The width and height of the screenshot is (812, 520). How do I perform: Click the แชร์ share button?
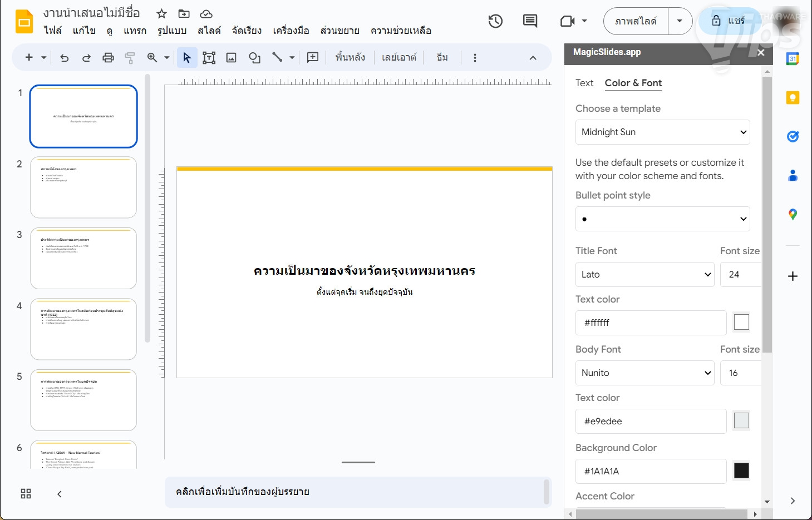(x=729, y=21)
